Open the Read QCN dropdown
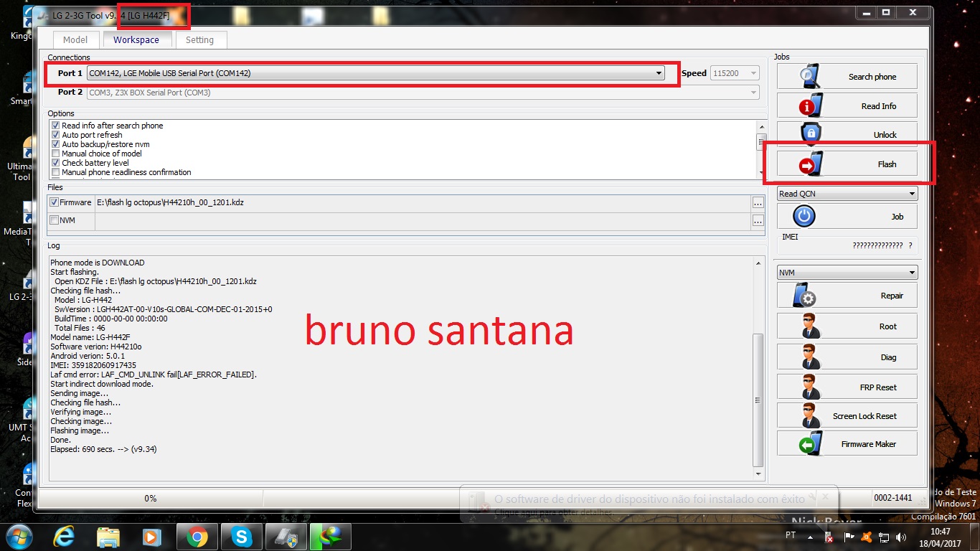 pyautogui.click(x=847, y=194)
